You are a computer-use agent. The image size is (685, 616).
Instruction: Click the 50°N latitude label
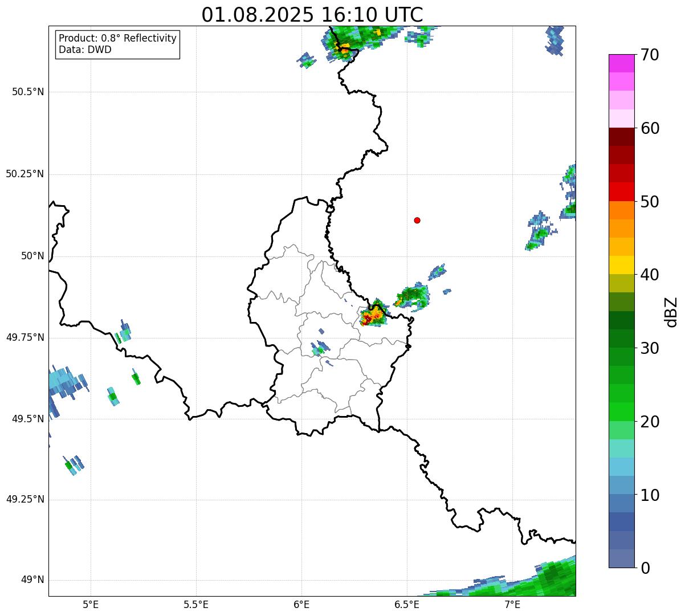coord(32,256)
